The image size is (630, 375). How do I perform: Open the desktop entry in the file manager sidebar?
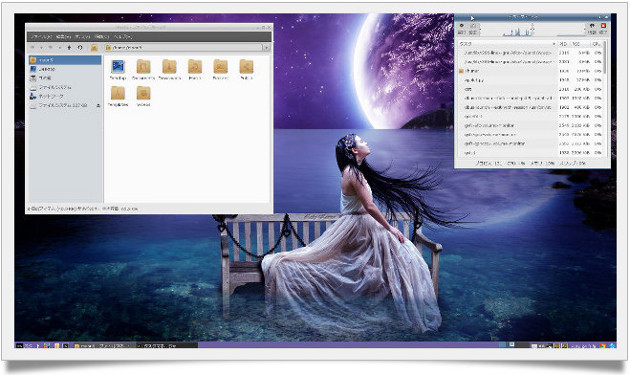coord(65,69)
